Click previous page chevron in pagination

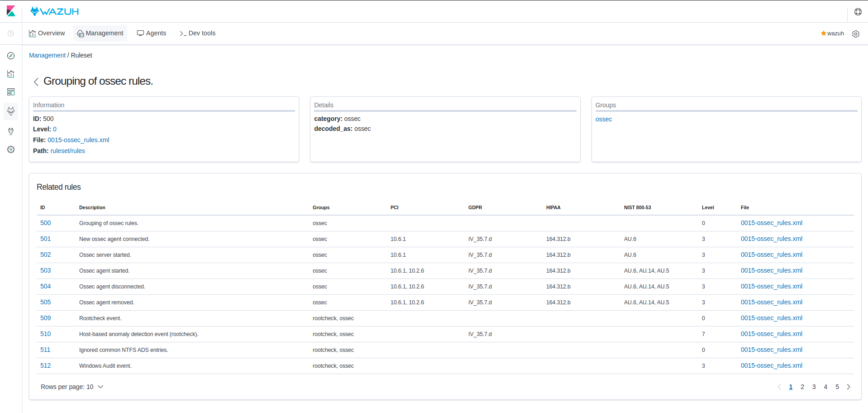pyautogui.click(x=779, y=387)
